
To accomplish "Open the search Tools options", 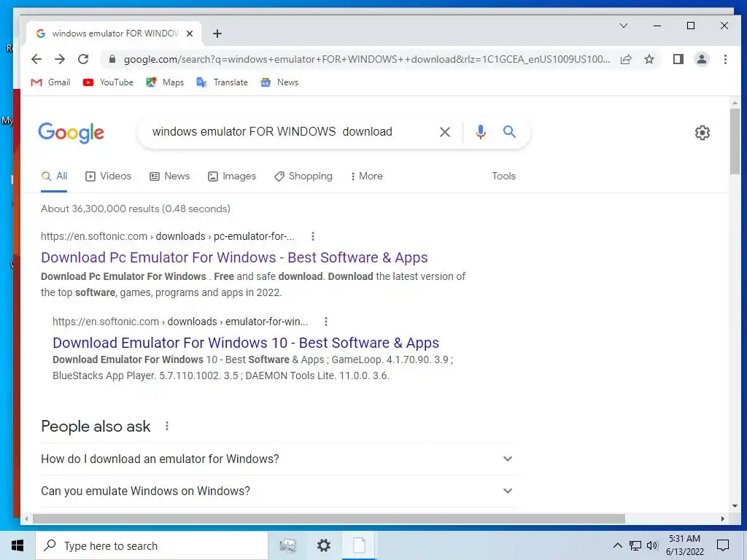I will click(503, 176).
